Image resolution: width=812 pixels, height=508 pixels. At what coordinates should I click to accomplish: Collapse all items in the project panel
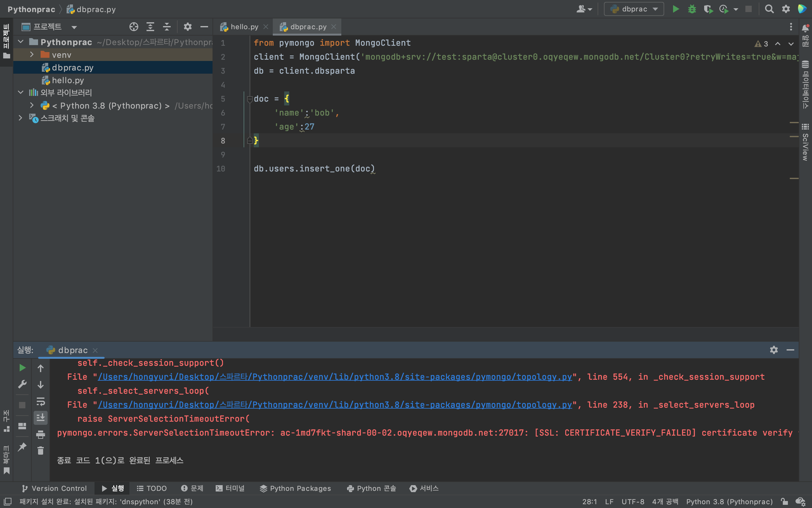pyautogui.click(x=167, y=27)
